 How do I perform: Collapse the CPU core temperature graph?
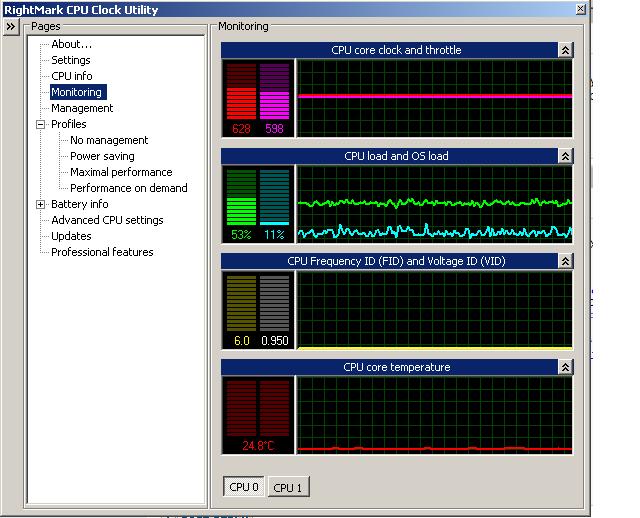coord(565,367)
